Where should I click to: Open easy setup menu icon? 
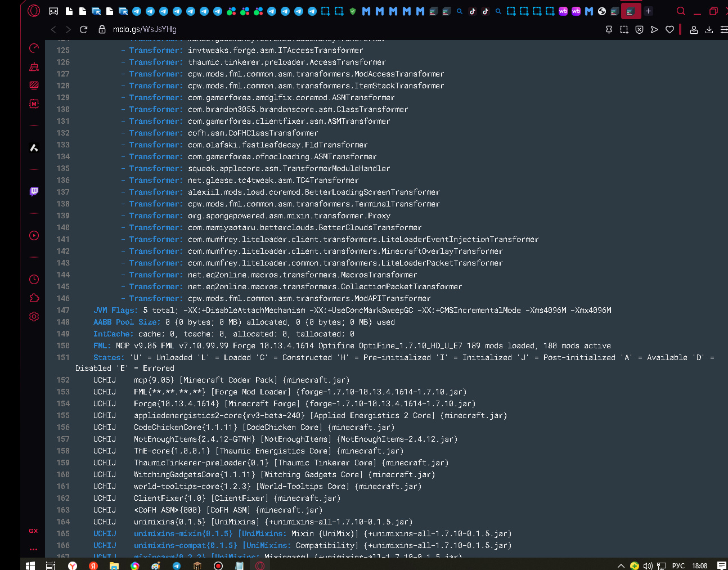click(x=723, y=29)
